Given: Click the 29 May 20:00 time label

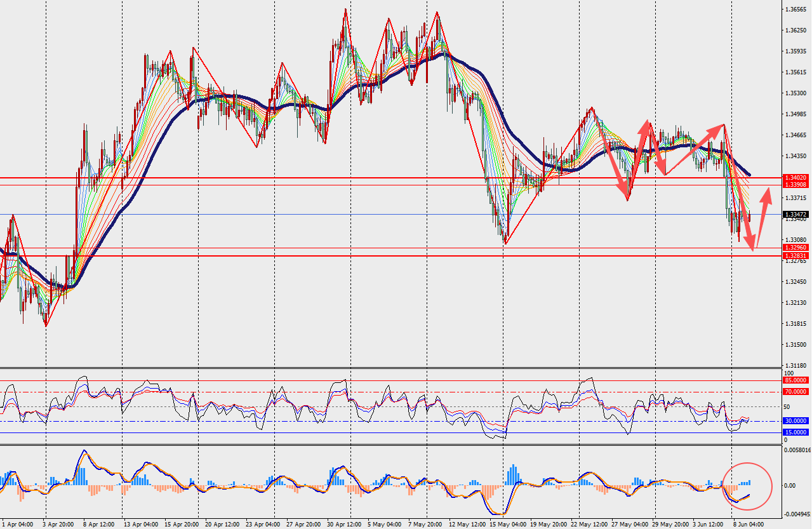Looking at the screenshot, I should click(x=670, y=525).
